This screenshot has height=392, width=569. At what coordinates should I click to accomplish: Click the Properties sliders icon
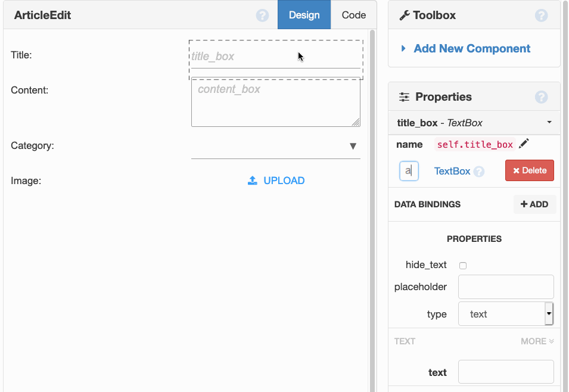404,97
